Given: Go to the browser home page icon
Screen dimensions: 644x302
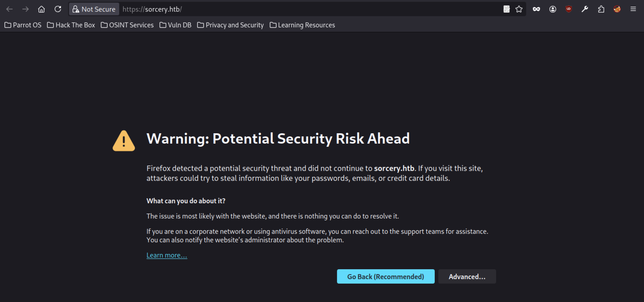Looking at the screenshot, I should tap(42, 9).
